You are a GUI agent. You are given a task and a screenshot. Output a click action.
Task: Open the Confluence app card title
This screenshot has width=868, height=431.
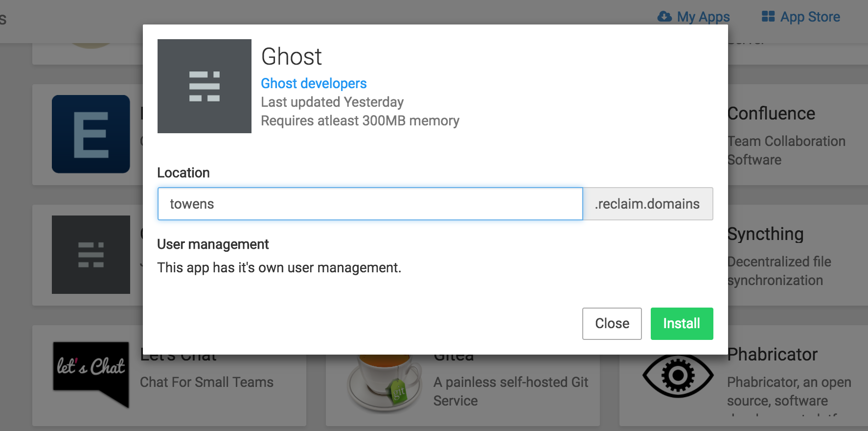pos(771,114)
